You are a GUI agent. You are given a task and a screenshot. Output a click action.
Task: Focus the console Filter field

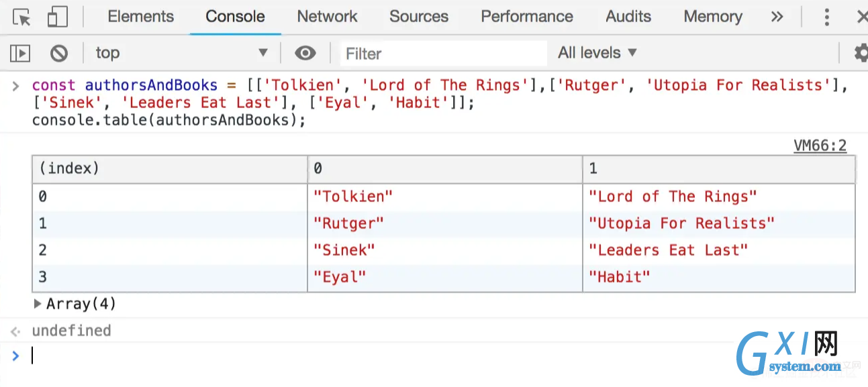pos(443,53)
